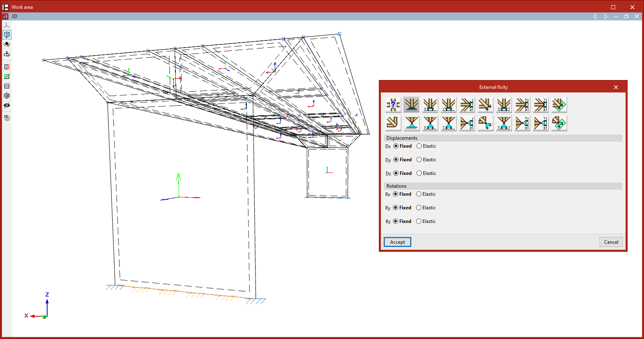This screenshot has width=644, height=339.
Task: Set Ry rotation to Fixed
Action: click(x=402, y=208)
